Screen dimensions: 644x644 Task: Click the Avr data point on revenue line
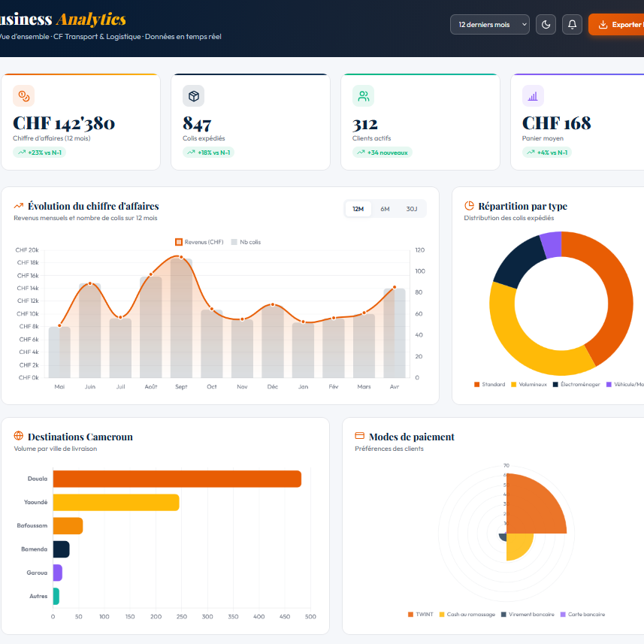[395, 288]
